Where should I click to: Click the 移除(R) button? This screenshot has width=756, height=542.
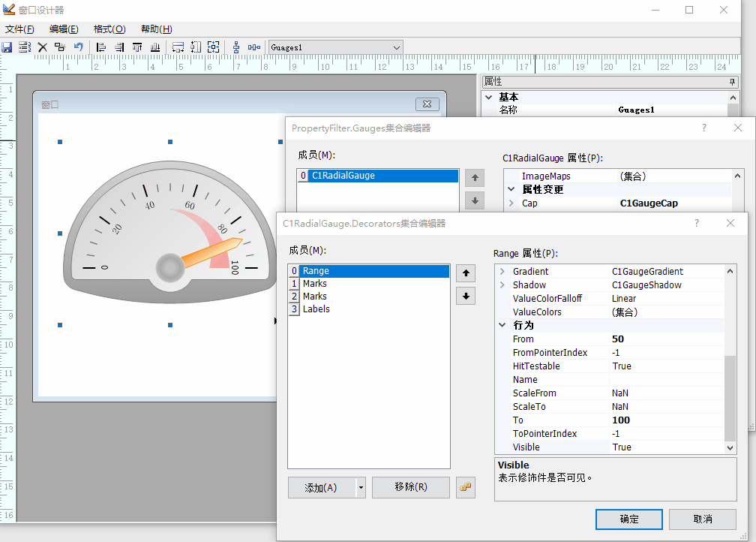tap(410, 487)
